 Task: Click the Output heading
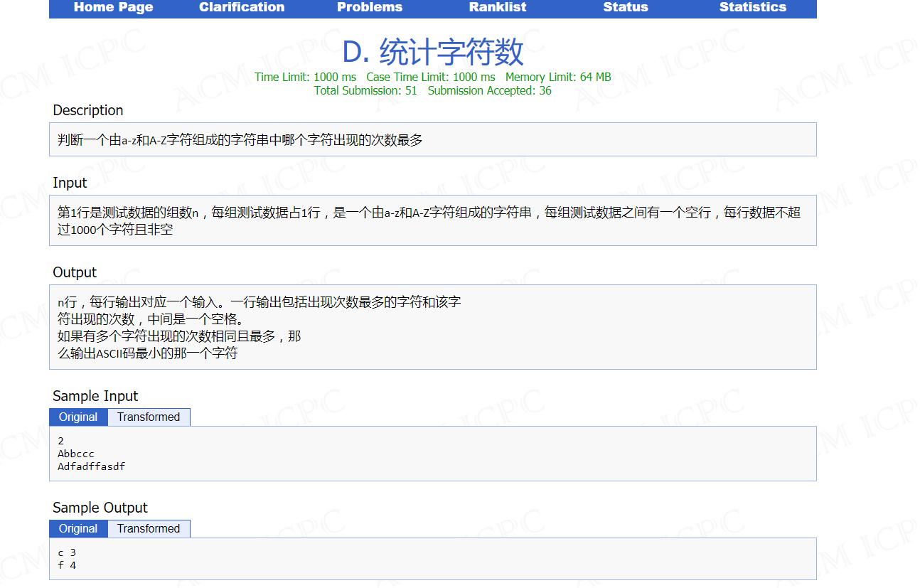click(75, 272)
